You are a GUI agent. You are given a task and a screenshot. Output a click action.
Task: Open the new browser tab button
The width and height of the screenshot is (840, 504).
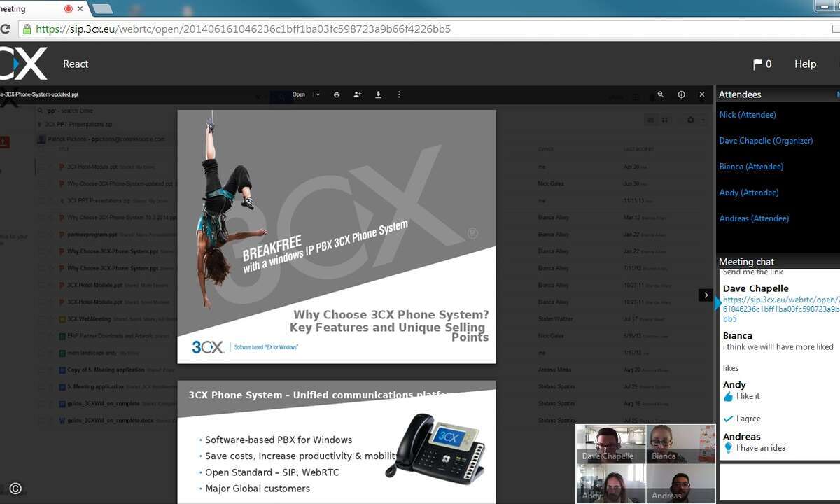(102, 9)
